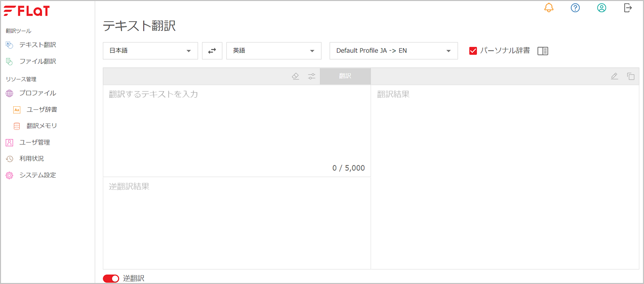Click the 逆翻訳 label beside the switch
The image size is (644, 284).
pyautogui.click(x=134, y=278)
